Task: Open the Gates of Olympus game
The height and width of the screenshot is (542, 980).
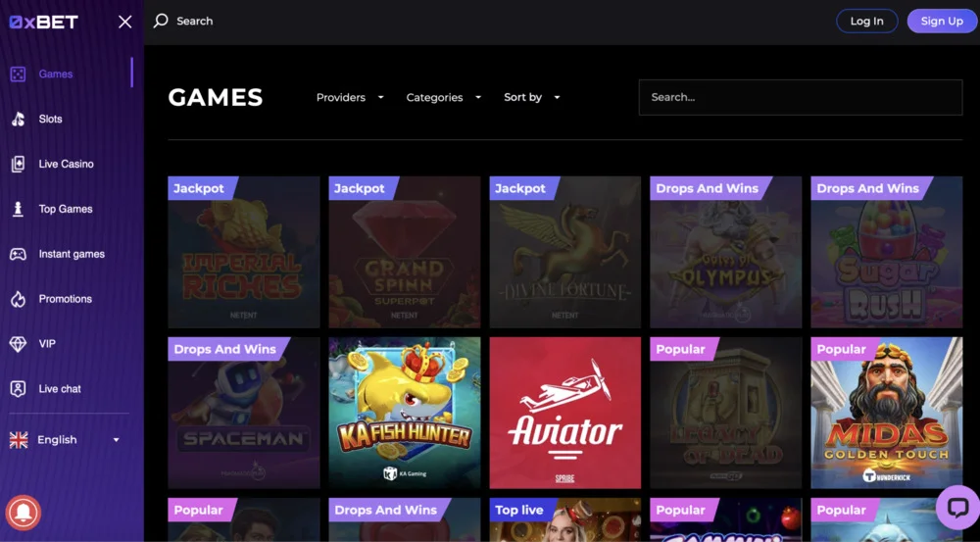Action: 725,252
